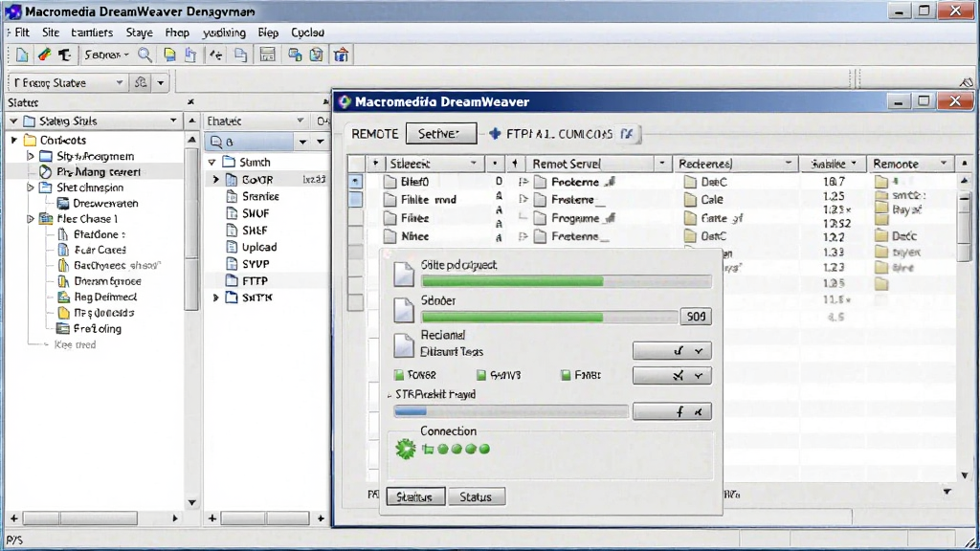The image size is (980, 551).
Task: Click the blue plus icon before FTP label
Action: 495,134
